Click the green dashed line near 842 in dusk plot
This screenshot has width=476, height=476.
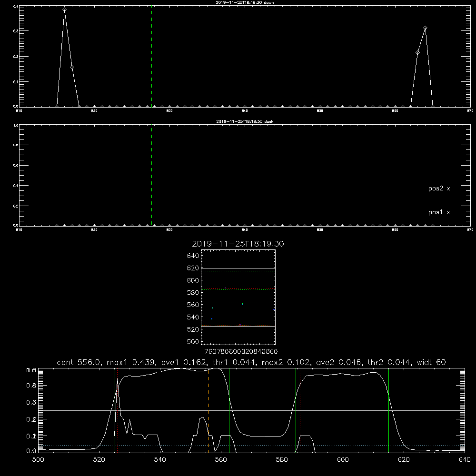pos(263,175)
